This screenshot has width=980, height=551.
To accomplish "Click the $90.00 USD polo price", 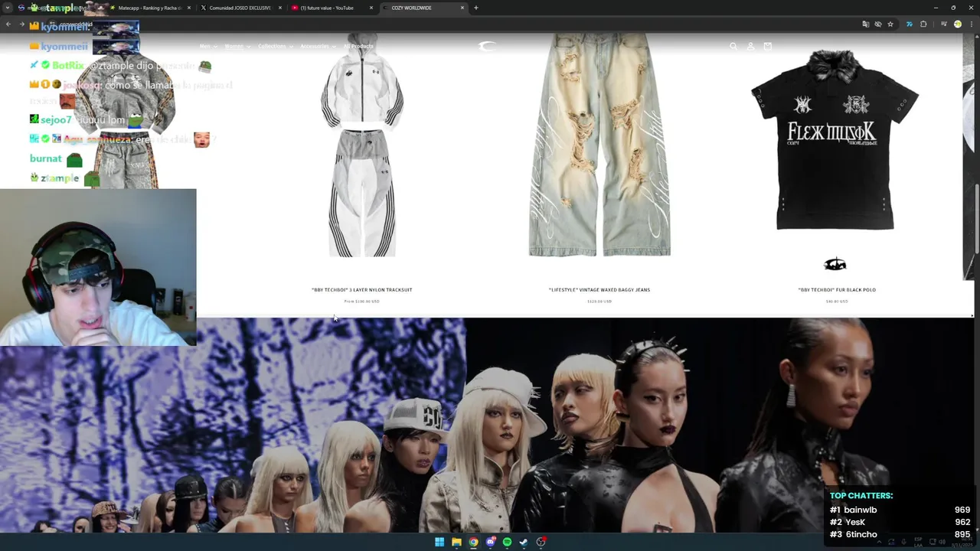I will click(837, 302).
